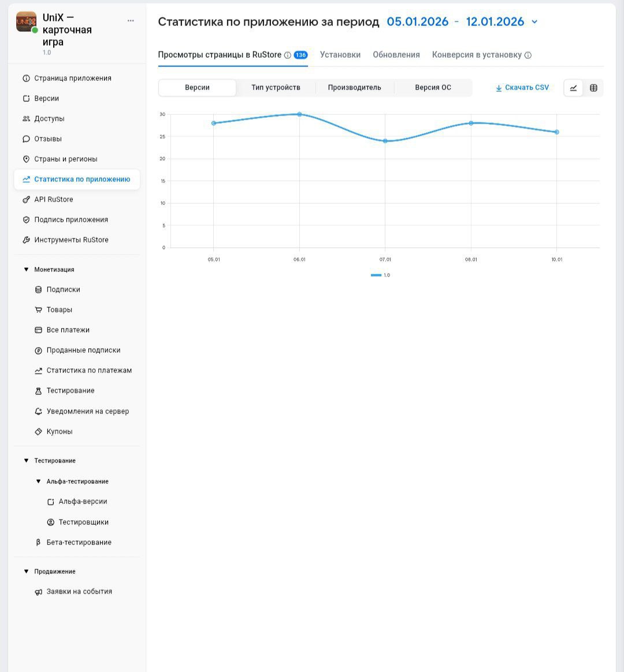
Task: Switch to line chart view
Action: [x=573, y=88]
